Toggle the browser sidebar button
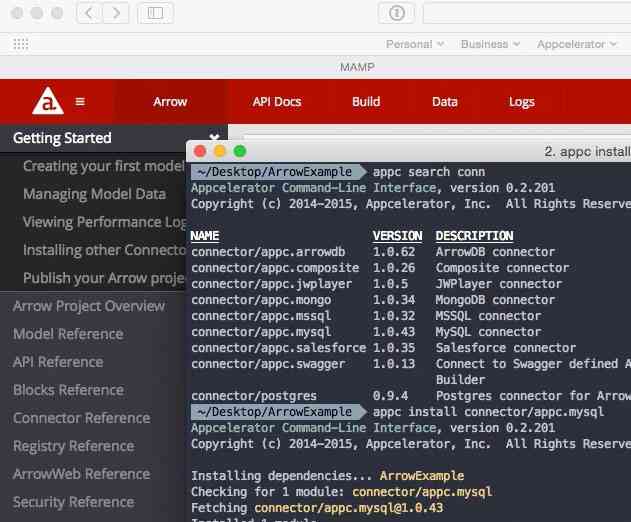 155,13
